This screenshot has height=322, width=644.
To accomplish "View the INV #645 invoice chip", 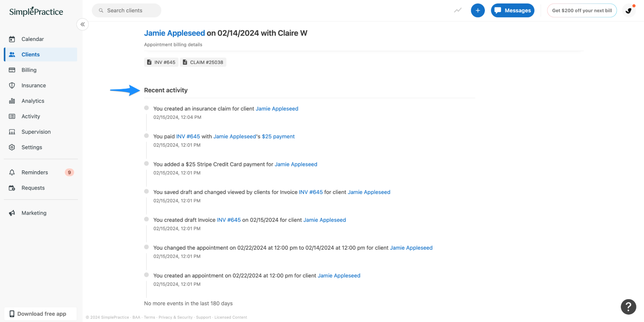I will (x=161, y=62).
